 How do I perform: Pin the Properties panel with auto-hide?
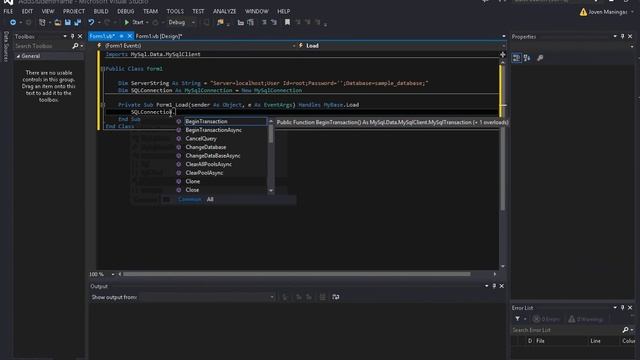622,37
